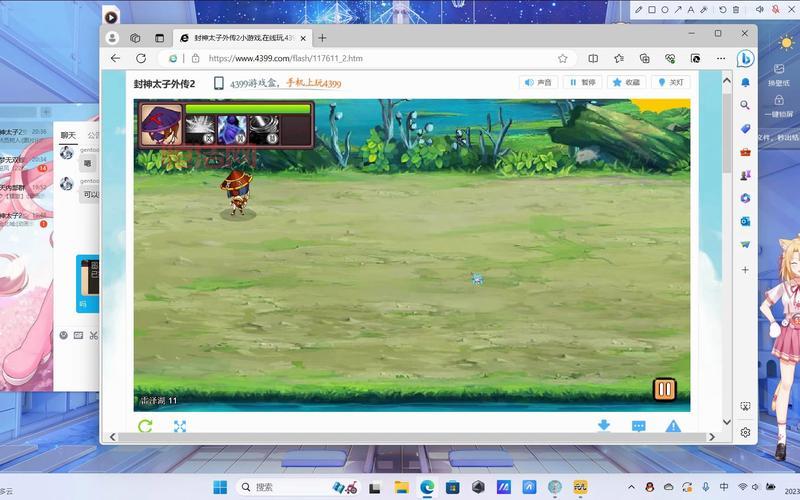
Task: Open the Windows Start menu
Action: click(x=219, y=487)
